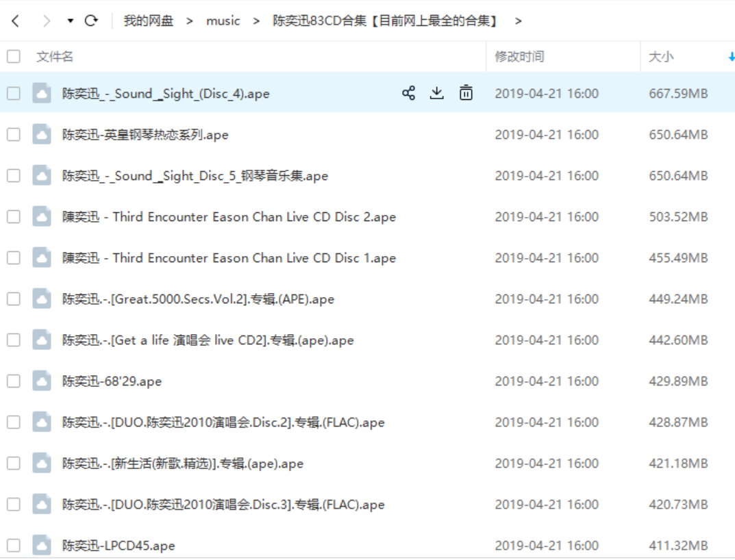
Task: Share the Sound_Sight_(Disc_4).ape file
Action: click(409, 93)
